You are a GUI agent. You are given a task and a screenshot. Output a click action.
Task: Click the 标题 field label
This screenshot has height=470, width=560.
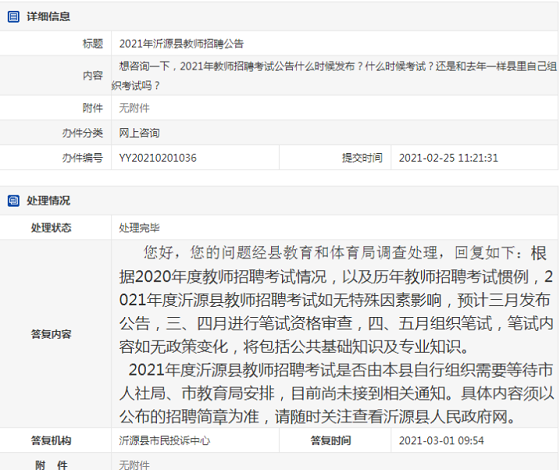[93, 44]
